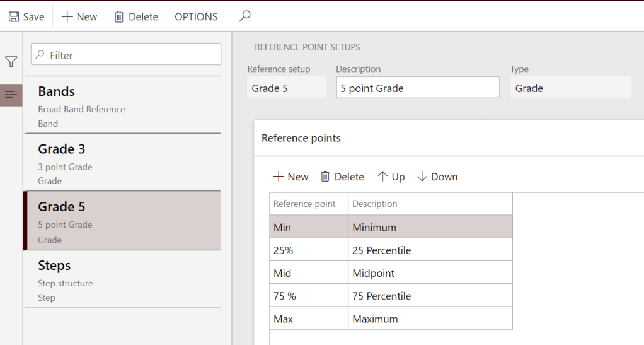The width and height of the screenshot is (644, 345).
Task: Select the Mid reference point row
Action: click(308, 273)
